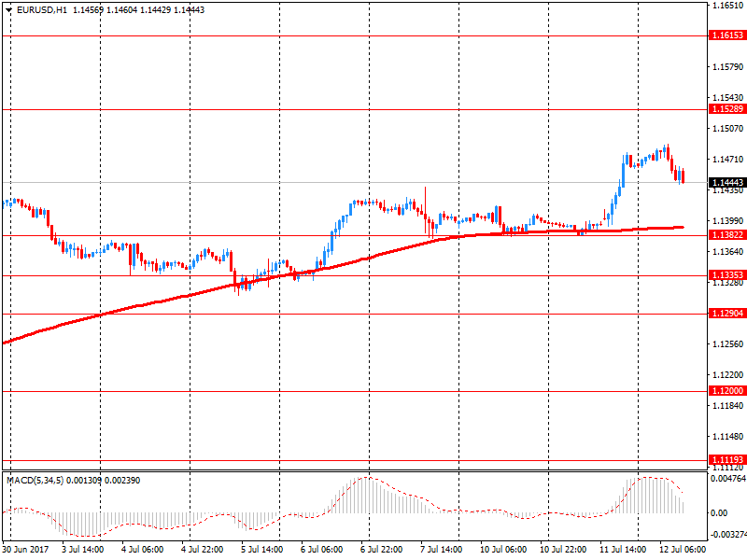Select the MACD(5,34,5) indicator label
The image size is (747, 560).
click(35, 480)
